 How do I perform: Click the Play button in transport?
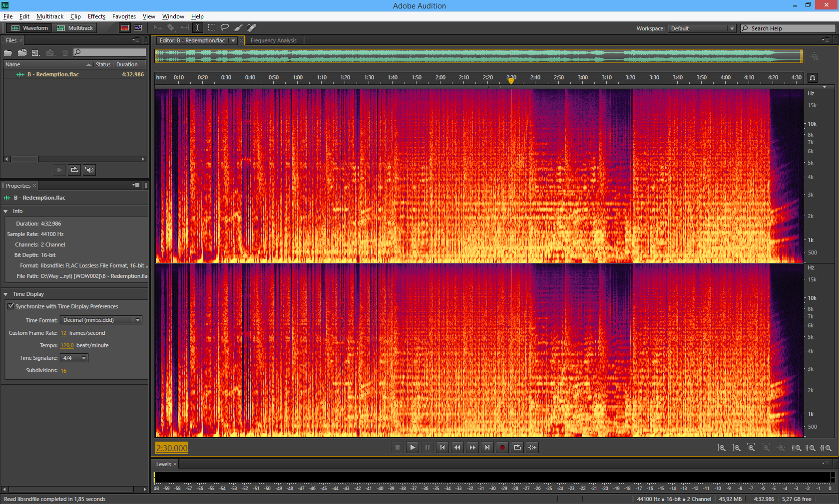coord(413,448)
